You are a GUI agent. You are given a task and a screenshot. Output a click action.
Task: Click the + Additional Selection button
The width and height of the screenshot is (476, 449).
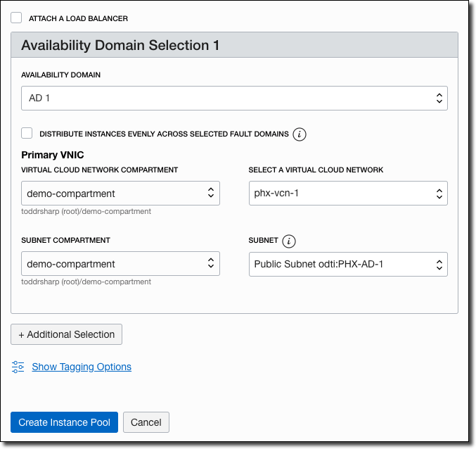pyautogui.click(x=66, y=334)
